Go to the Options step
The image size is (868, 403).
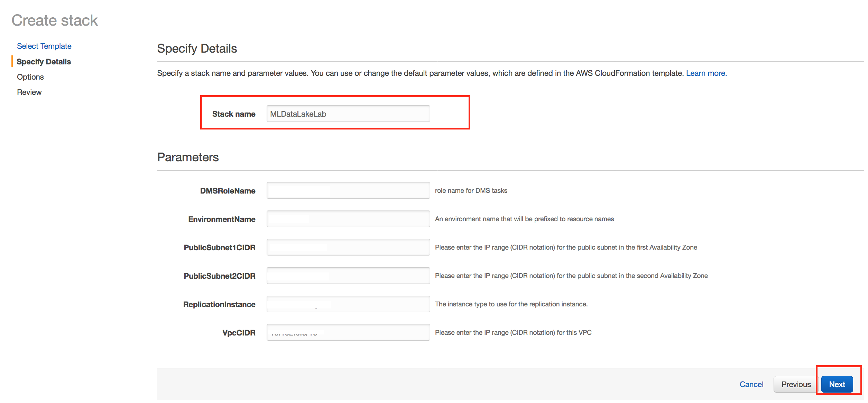tap(30, 77)
